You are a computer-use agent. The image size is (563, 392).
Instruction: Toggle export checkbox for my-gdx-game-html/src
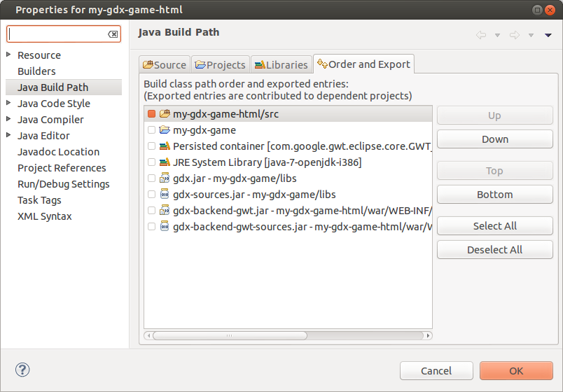[x=151, y=114]
